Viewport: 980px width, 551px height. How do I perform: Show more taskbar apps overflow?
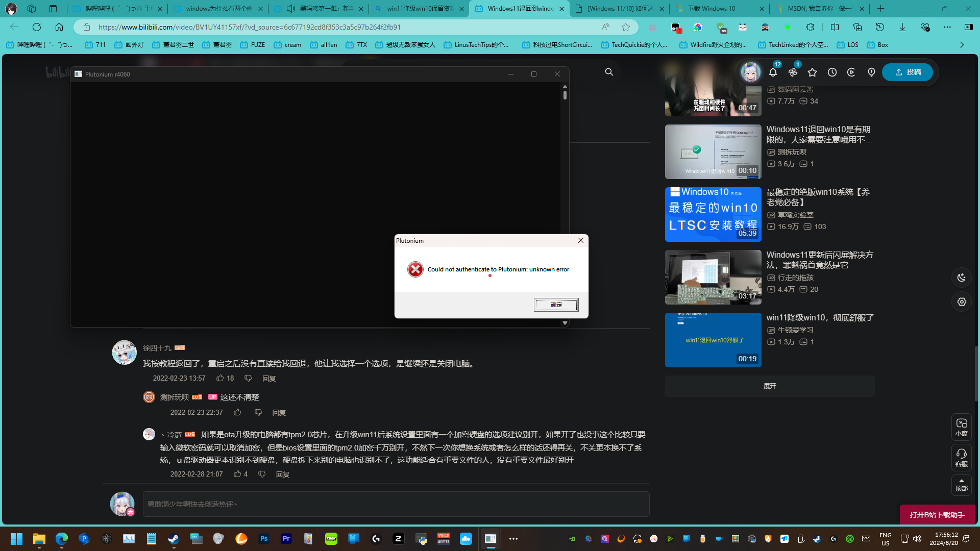click(x=513, y=538)
